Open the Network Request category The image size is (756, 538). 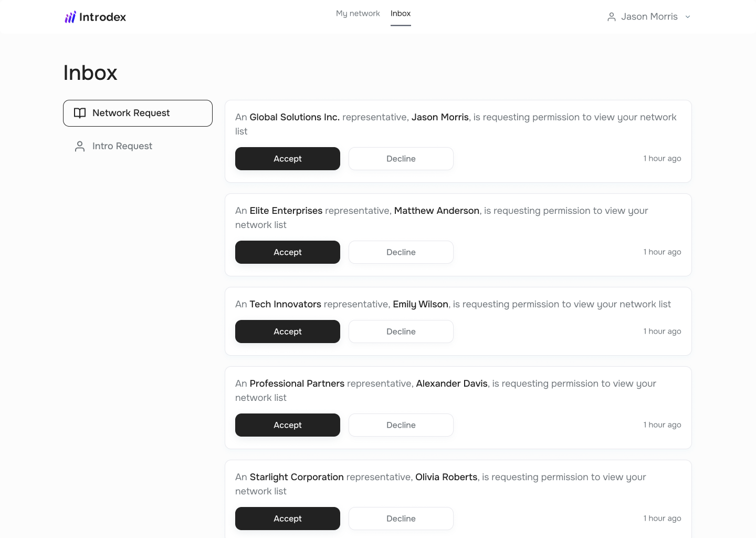tap(138, 113)
